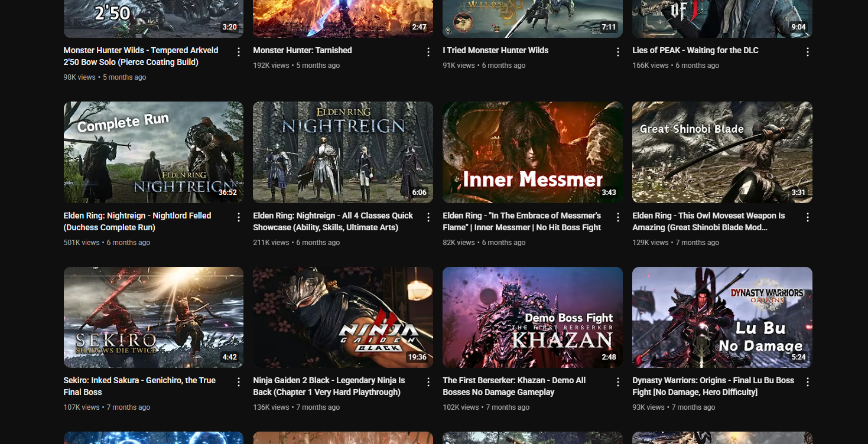
Task: Play the Lu Bu No Damage thumbnail
Action: click(x=722, y=317)
